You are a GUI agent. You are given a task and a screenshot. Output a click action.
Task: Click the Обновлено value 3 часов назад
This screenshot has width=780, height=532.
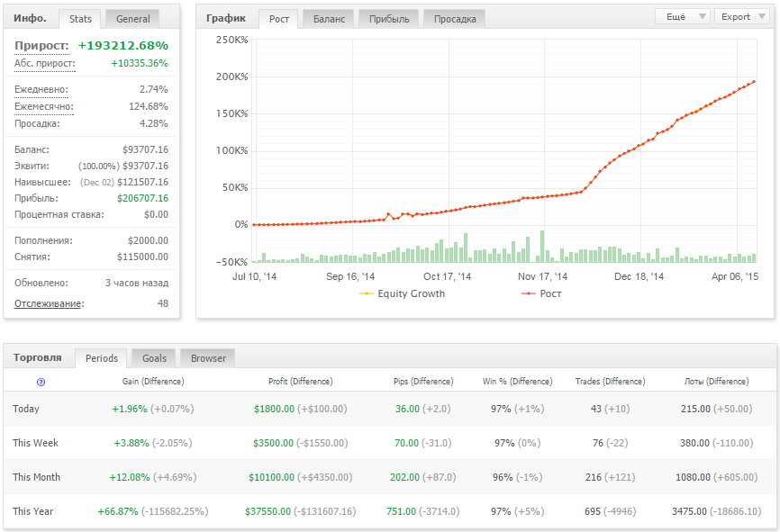click(137, 283)
